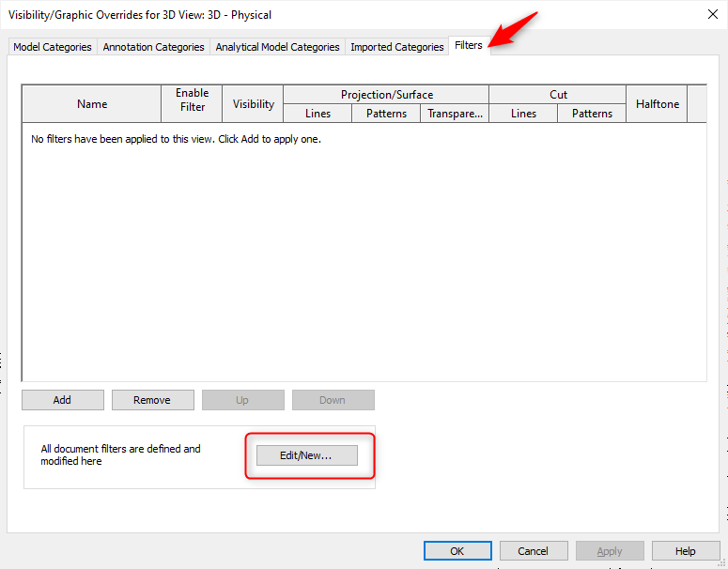Viewport: 728px width, 569px height.
Task: Open the Edit/New filters dialog
Action: (x=306, y=455)
